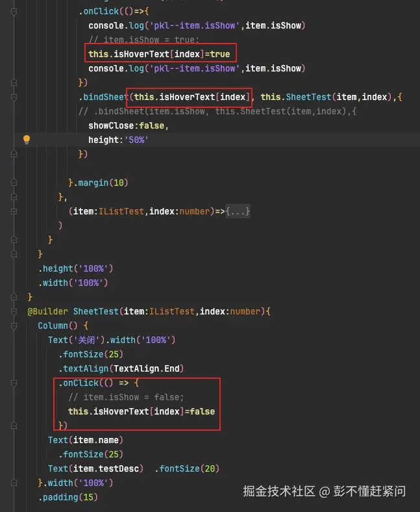420x512 pixels.
Task: Click the commented // item.isShow = true; line
Action: point(143,40)
